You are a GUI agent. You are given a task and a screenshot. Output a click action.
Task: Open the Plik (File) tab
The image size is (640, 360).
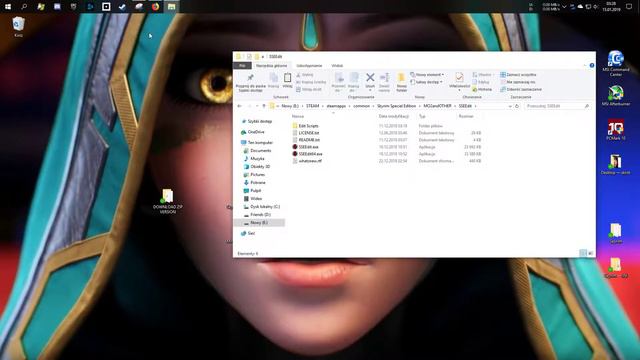click(x=242, y=66)
